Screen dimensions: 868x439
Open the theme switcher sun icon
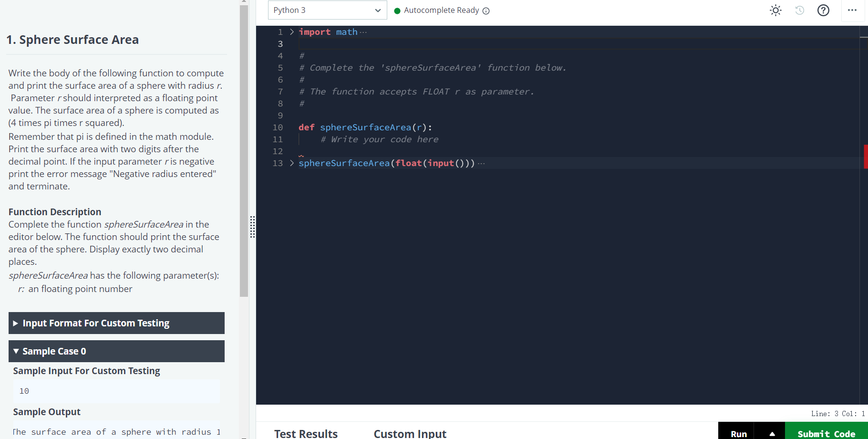coord(775,10)
